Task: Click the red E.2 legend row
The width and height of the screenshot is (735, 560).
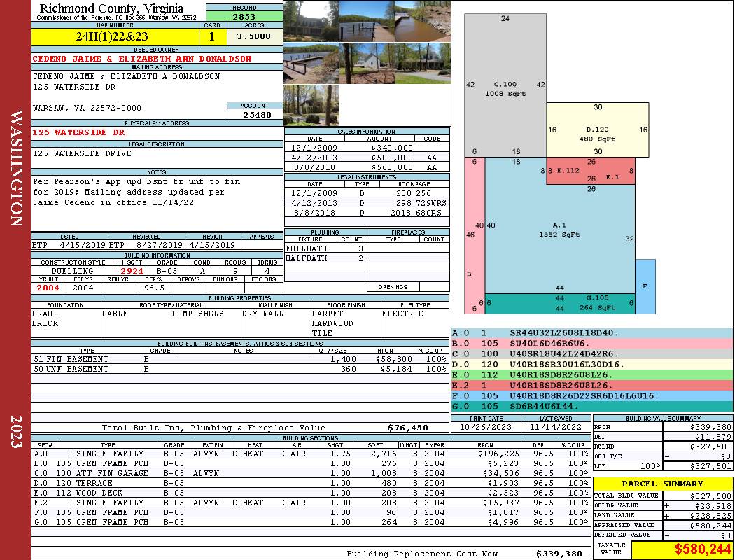Action: [592, 385]
